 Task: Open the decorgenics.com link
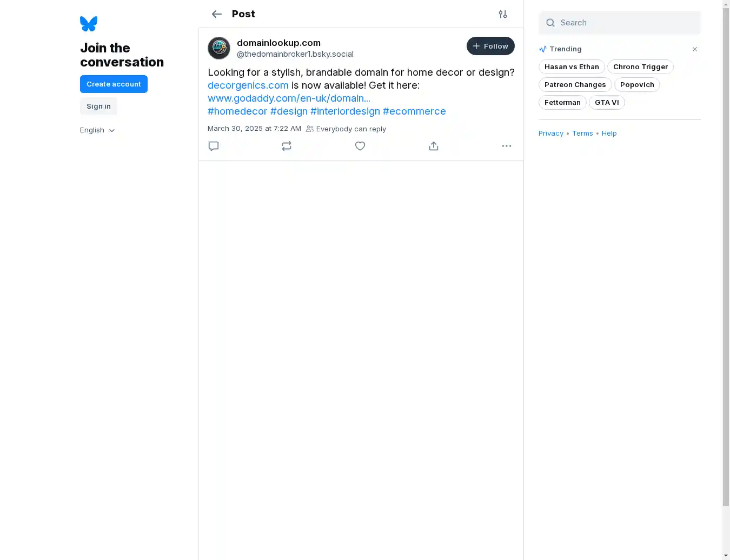click(x=248, y=85)
